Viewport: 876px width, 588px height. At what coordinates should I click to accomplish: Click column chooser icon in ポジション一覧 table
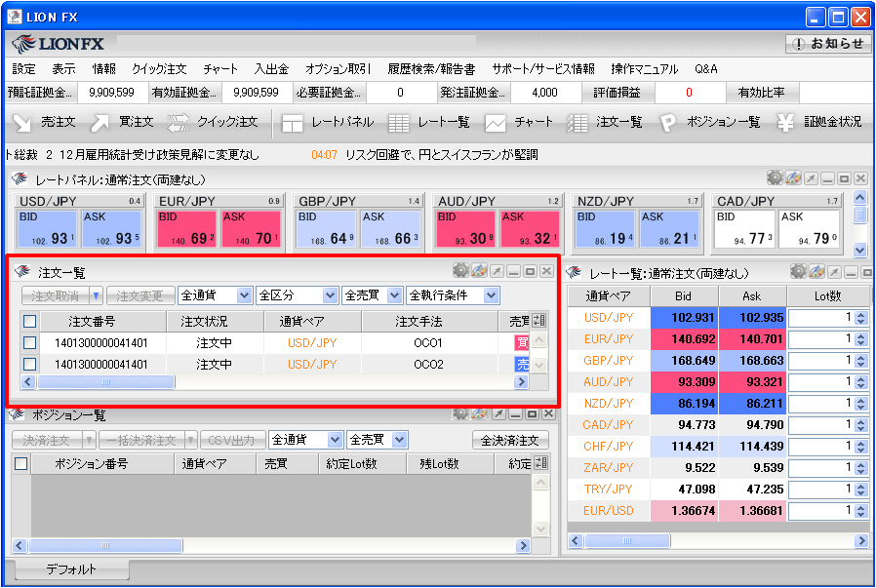(x=540, y=462)
